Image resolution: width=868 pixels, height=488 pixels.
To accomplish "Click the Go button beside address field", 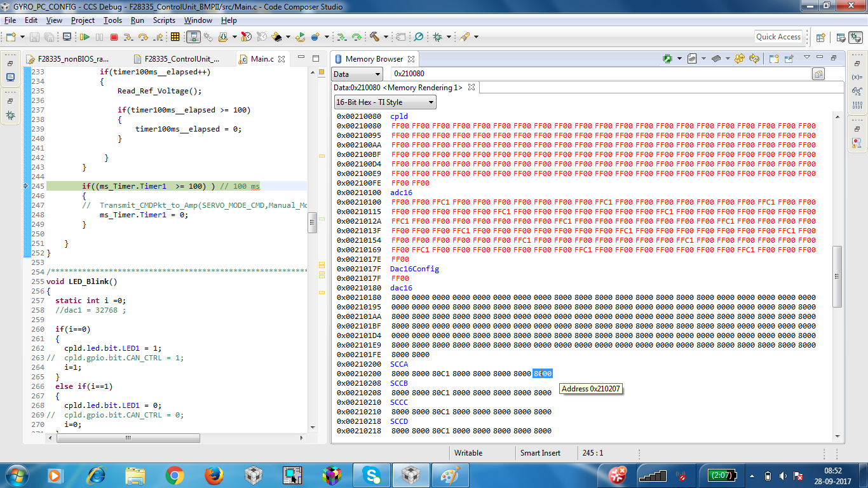I will [818, 74].
